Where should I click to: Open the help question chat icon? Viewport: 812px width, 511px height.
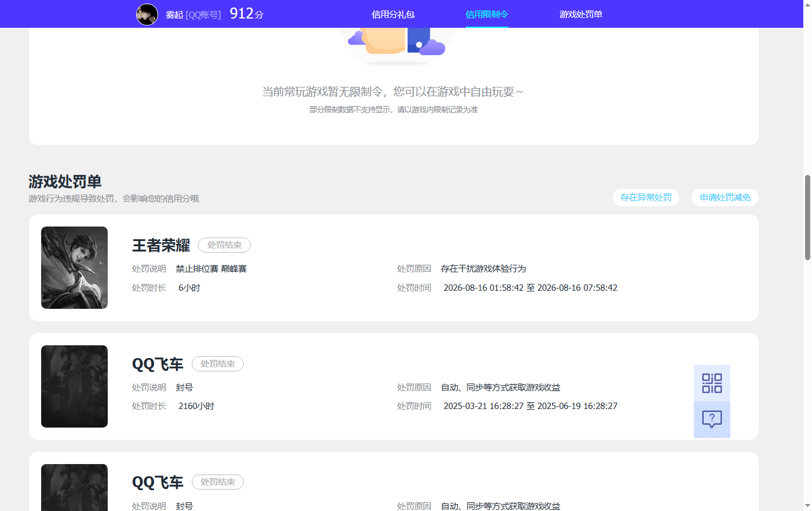tap(712, 419)
